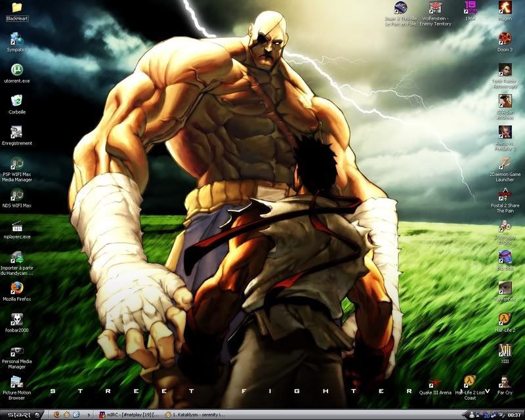Select the Tomb Raider Anniversary shortcut
Screen dimensions: 525x420
point(505,76)
